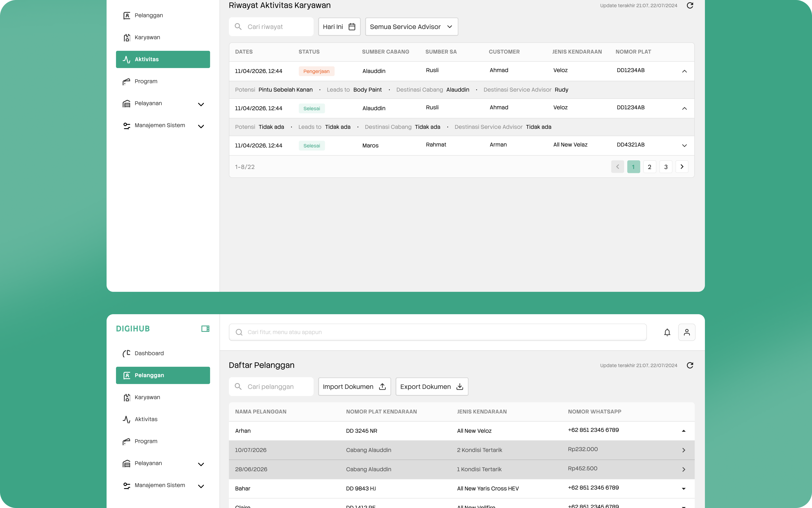Collapse the Pengerjaan row details
Image resolution: width=812 pixels, height=508 pixels.
coord(685,71)
